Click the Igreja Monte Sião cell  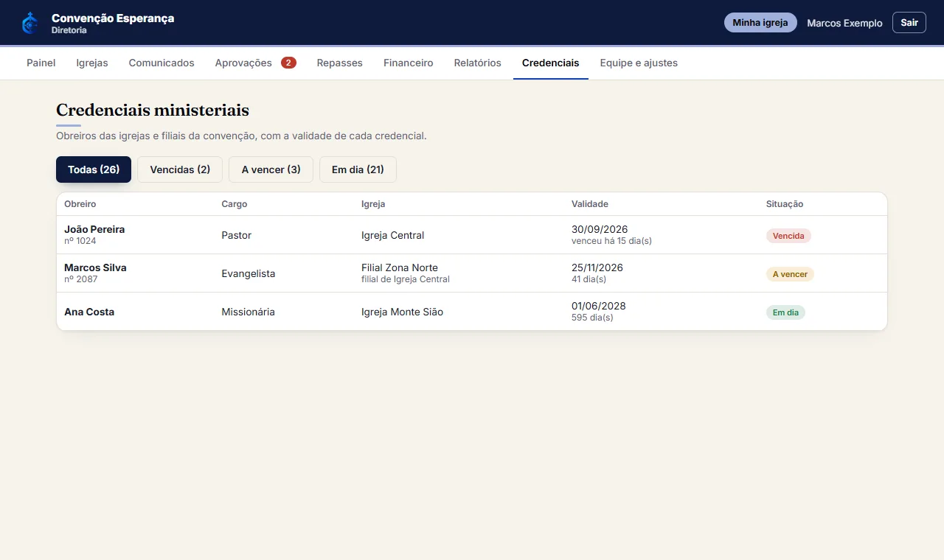tap(402, 312)
